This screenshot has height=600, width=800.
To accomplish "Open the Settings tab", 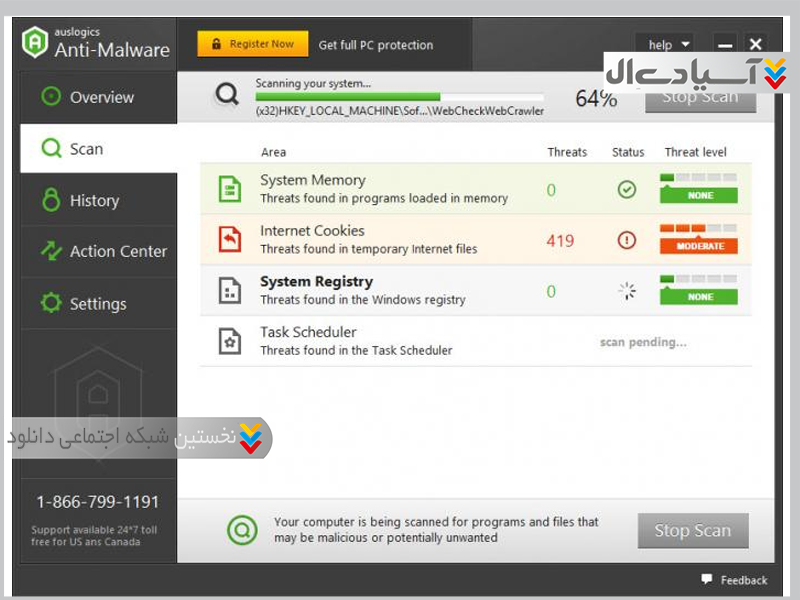I will pos(98,304).
